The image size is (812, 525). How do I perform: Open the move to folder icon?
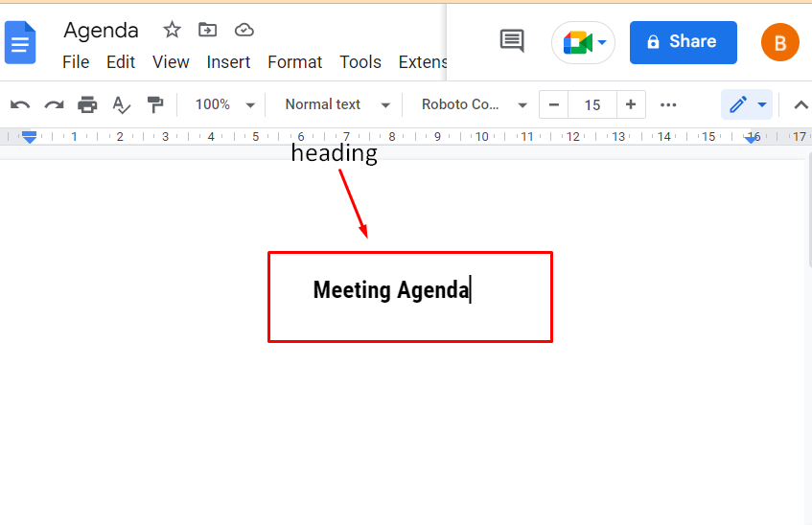pyautogui.click(x=208, y=30)
